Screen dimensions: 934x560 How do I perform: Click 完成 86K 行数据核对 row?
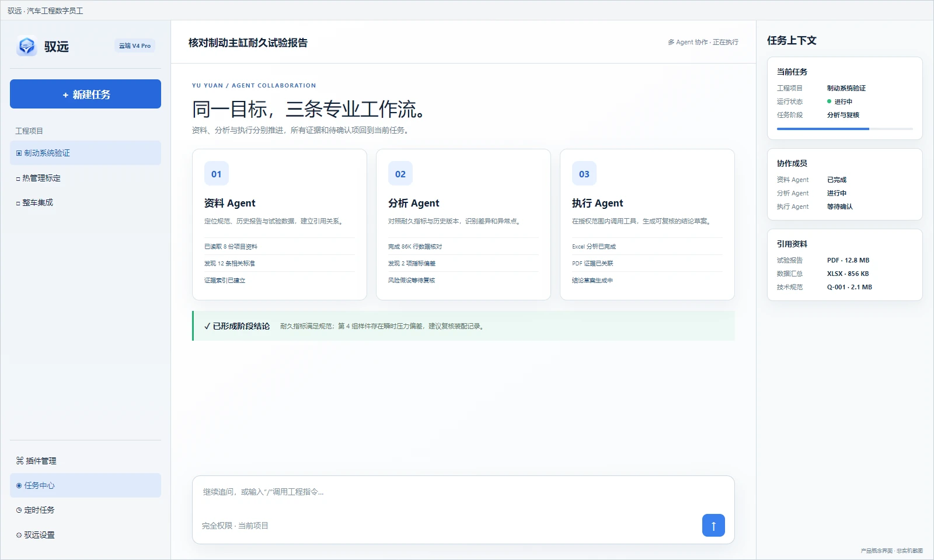tap(463, 246)
